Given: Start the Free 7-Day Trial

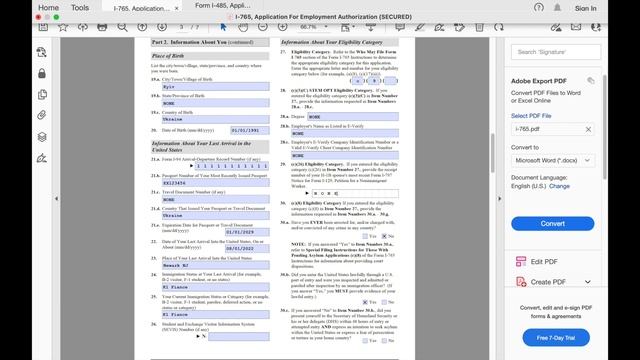Looking at the screenshot, I should coord(556,338).
